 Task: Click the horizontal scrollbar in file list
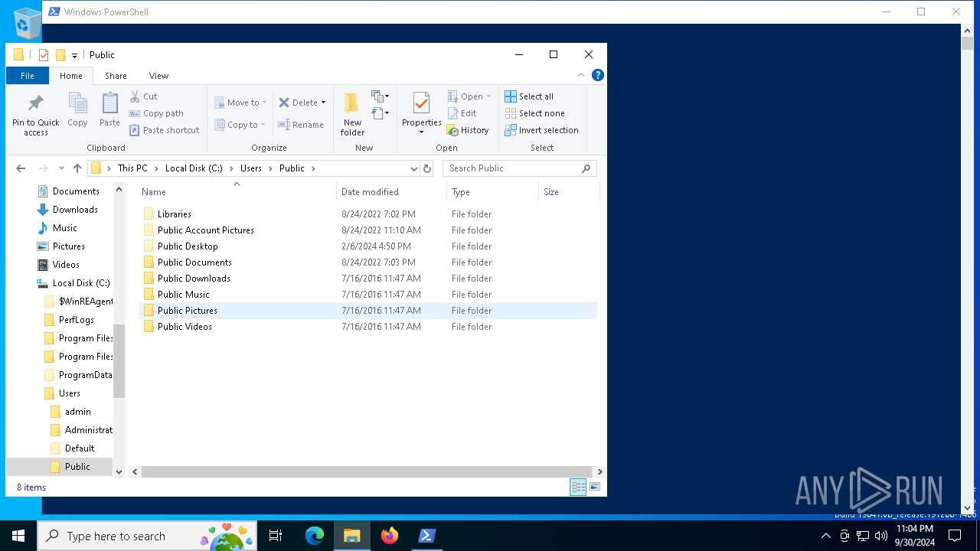tap(367, 472)
